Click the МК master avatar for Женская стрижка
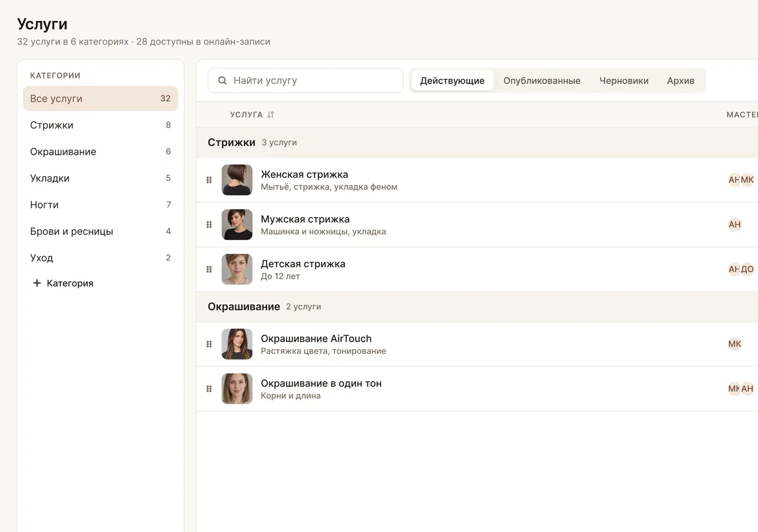 tap(747, 180)
